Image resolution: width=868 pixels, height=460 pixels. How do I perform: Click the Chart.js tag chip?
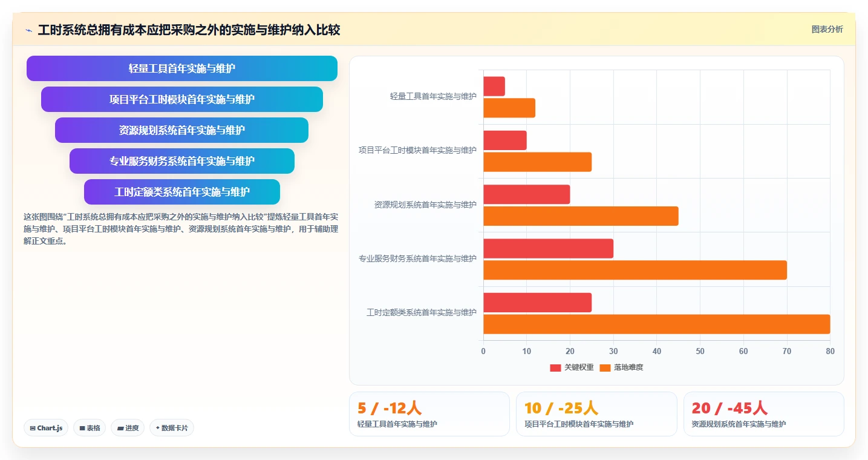point(46,428)
